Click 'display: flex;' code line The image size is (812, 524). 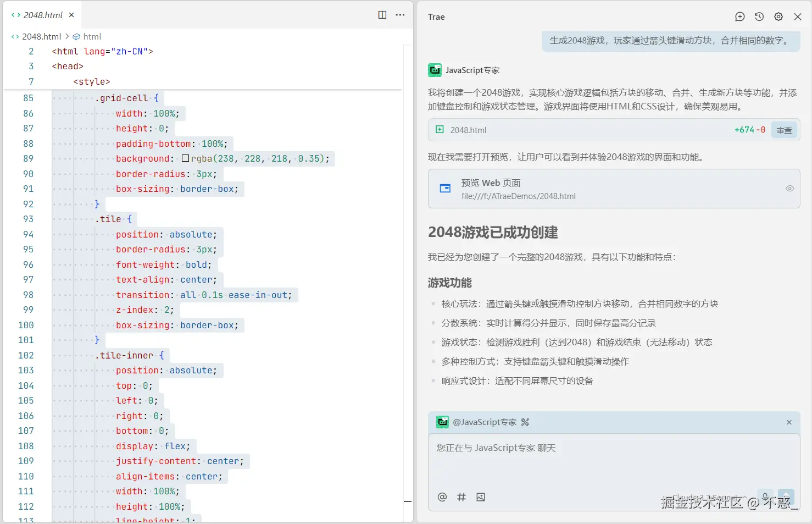pos(153,446)
